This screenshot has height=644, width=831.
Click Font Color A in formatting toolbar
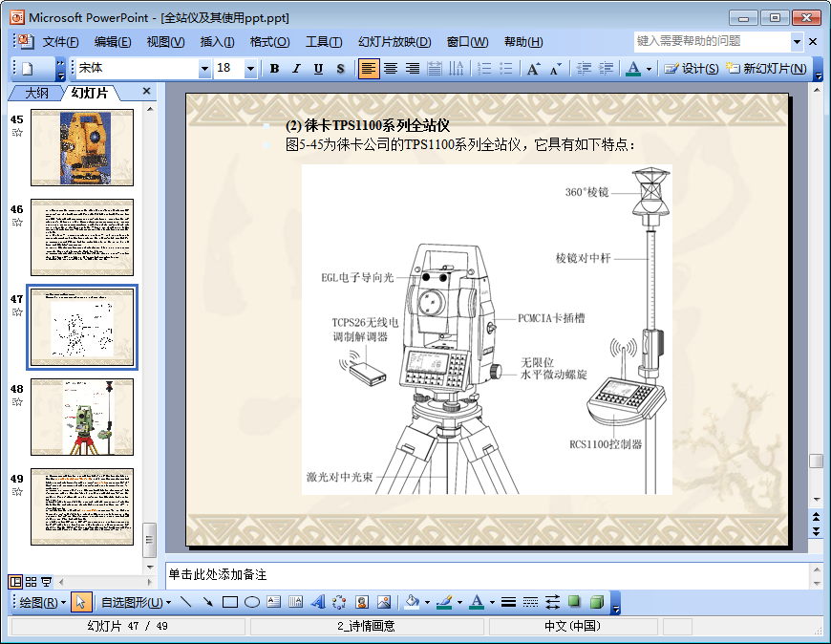pyautogui.click(x=633, y=69)
